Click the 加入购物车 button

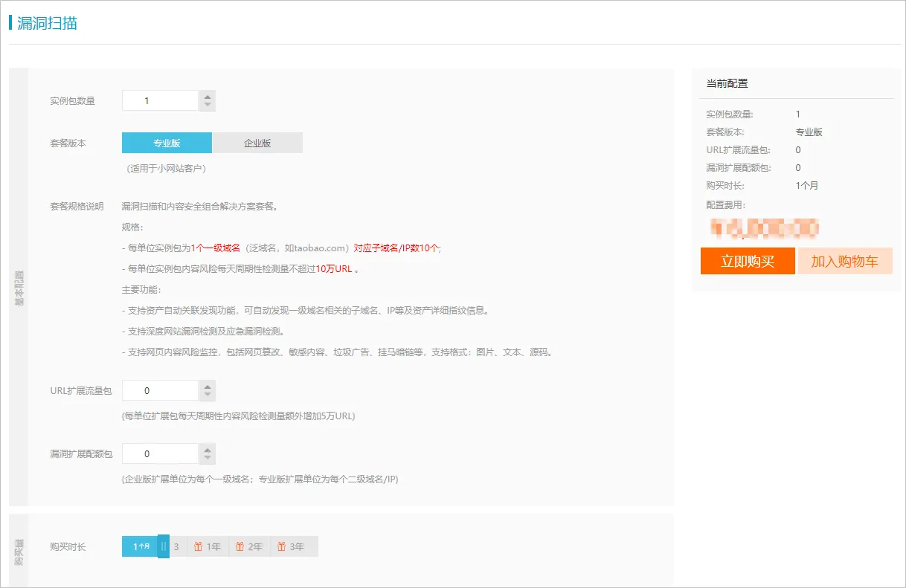point(845,261)
